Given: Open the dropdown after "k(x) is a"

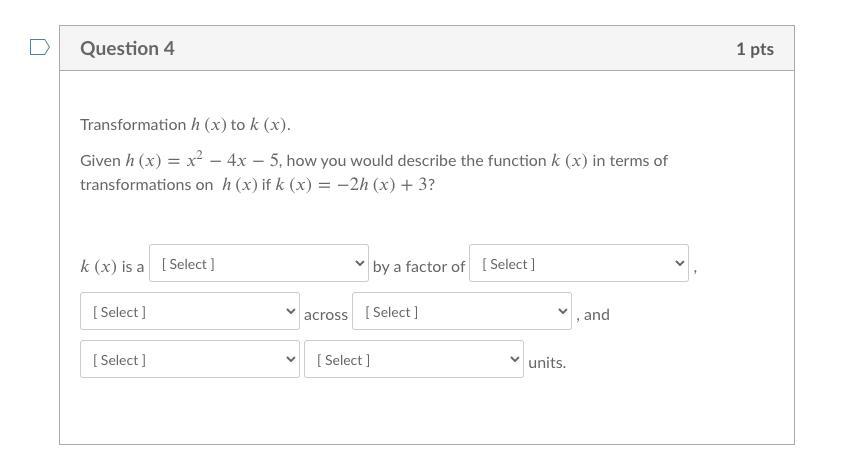Looking at the screenshot, I should (x=258, y=264).
